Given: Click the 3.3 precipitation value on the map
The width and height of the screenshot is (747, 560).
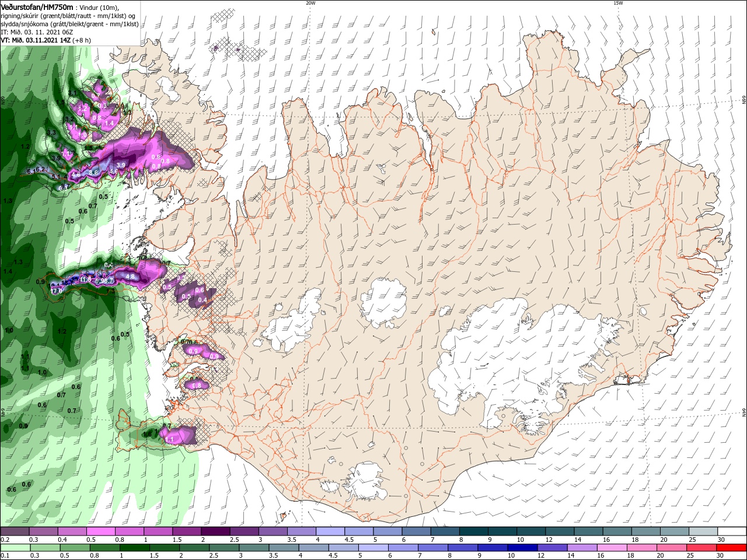Looking at the screenshot, I should coord(51,133).
